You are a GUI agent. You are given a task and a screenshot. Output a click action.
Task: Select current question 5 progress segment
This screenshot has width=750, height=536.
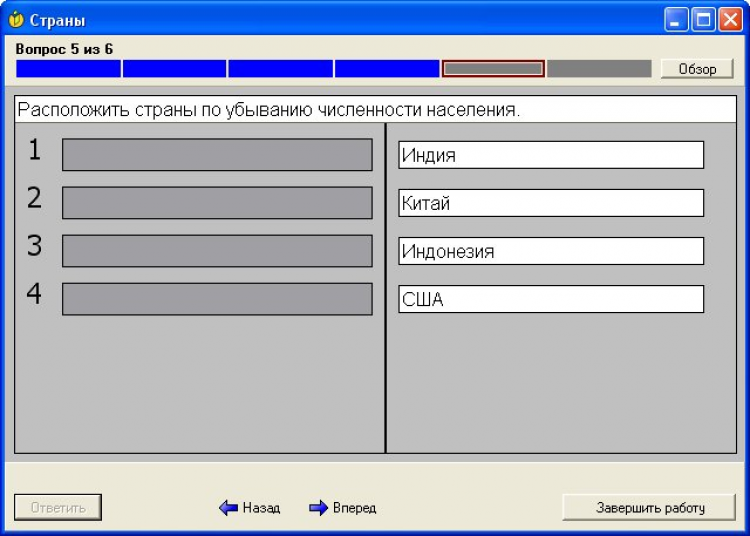pyautogui.click(x=493, y=69)
